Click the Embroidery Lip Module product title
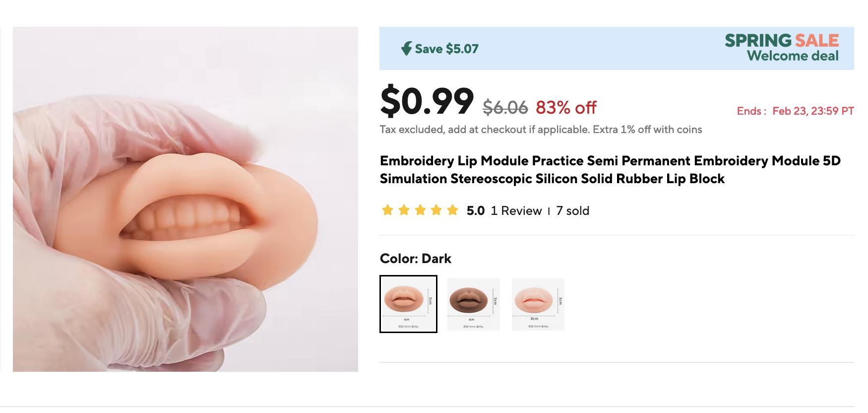 610,170
